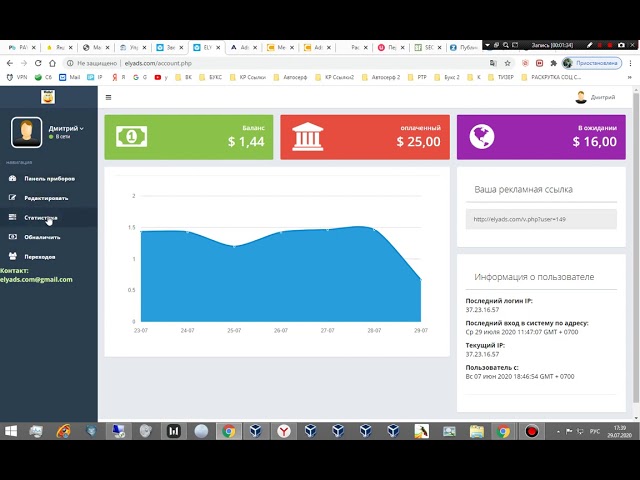Click the not-secure site info icon
Viewport: 640px width, 480px height.
[x=70, y=63]
